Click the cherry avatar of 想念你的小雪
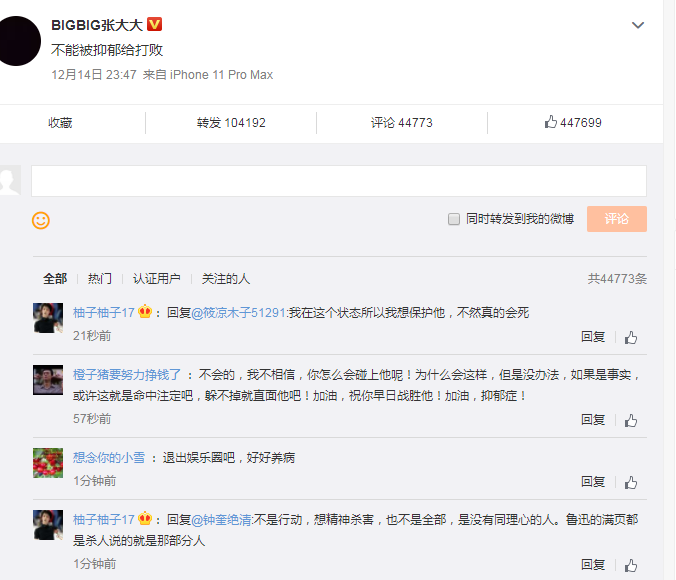Screen dimensions: 676x580 click(48, 463)
